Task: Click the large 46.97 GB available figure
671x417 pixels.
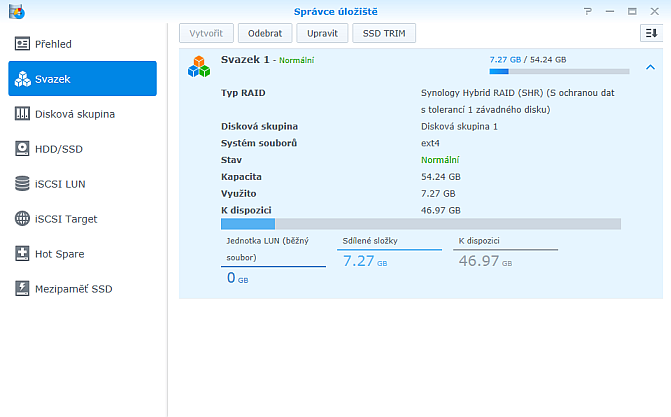Action: point(485,261)
